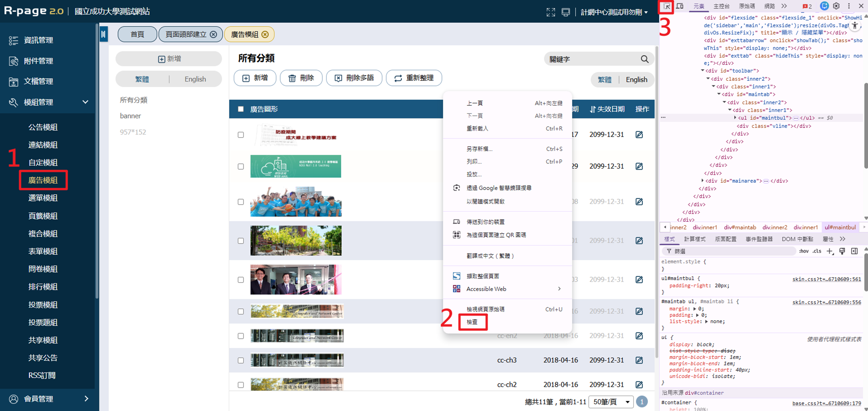Toggle the device toolbar icon in DevTools
The height and width of the screenshot is (411, 868).
click(x=680, y=6)
